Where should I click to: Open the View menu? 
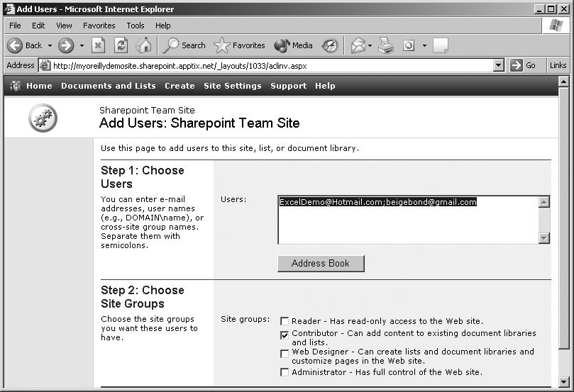pyautogui.click(x=64, y=26)
